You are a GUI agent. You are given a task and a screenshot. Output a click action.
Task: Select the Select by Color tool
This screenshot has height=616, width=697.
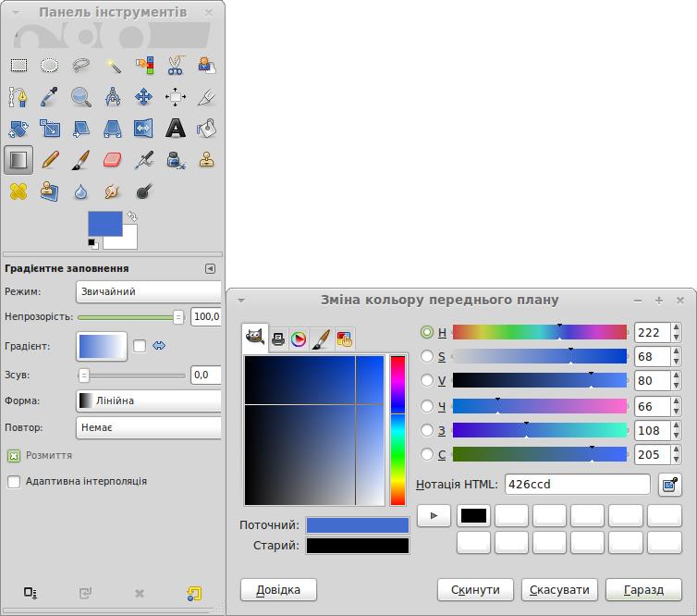(x=144, y=66)
